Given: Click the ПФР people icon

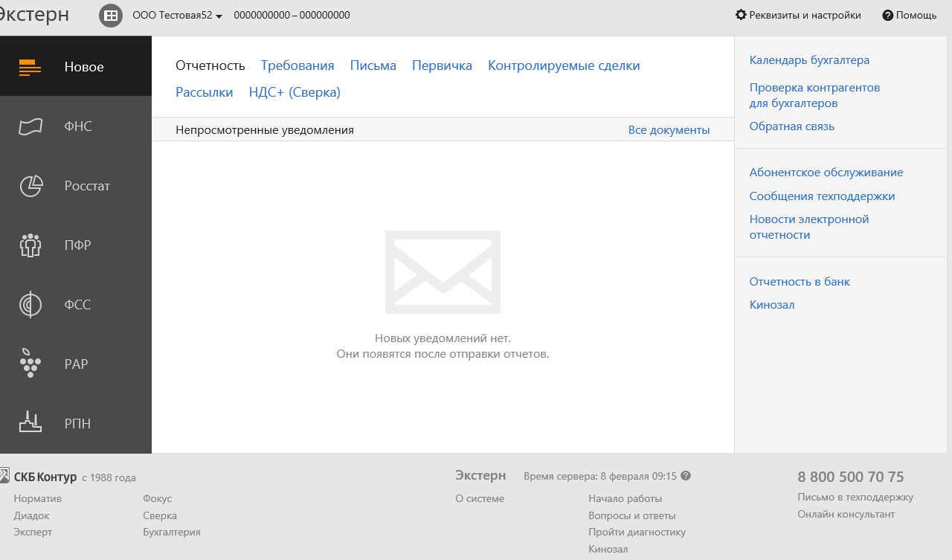Looking at the screenshot, I should tap(30, 245).
